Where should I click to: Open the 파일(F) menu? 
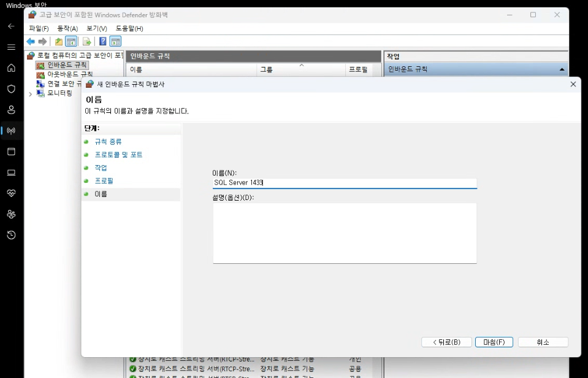point(39,28)
